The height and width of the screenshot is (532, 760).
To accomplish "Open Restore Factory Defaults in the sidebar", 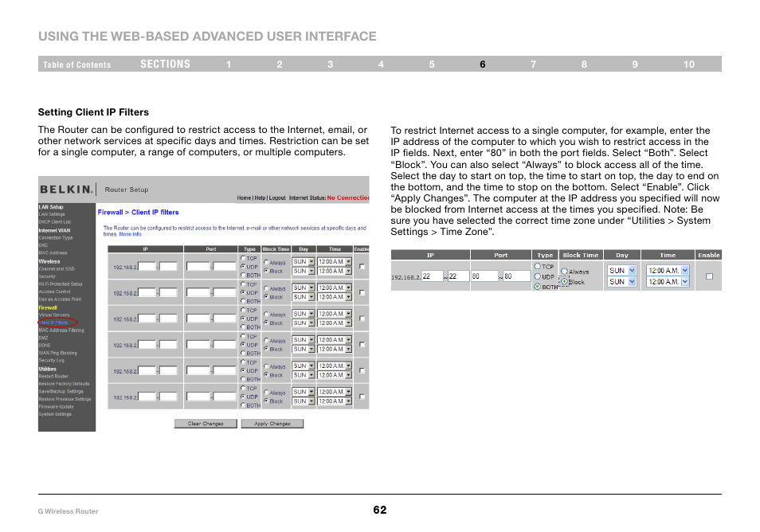I will [x=64, y=384].
